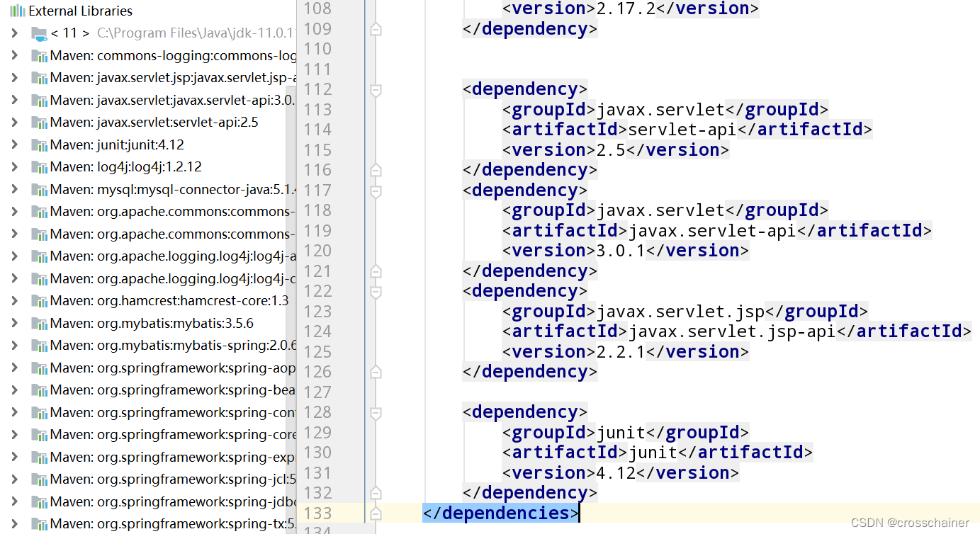Click the fold end marker on line 116
980x534 pixels.
[x=376, y=170]
